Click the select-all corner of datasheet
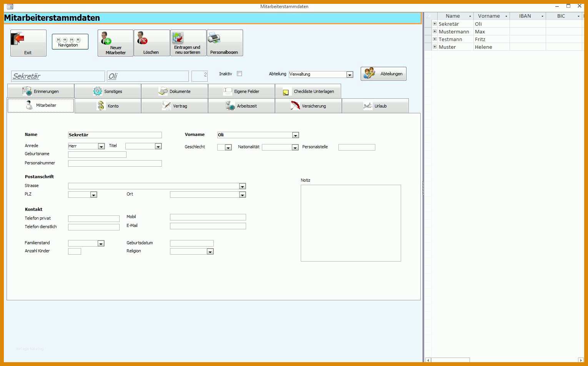Screen dimensions: 588x366 428,16
